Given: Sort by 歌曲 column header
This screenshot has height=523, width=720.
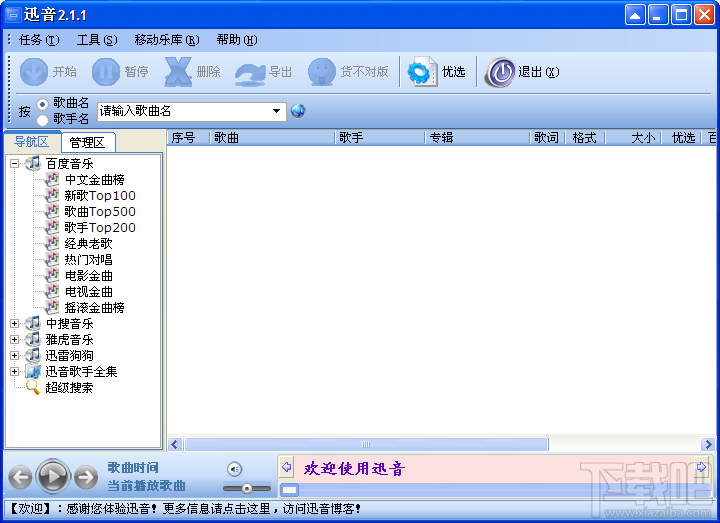Looking at the screenshot, I should click(x=272, y=137).
